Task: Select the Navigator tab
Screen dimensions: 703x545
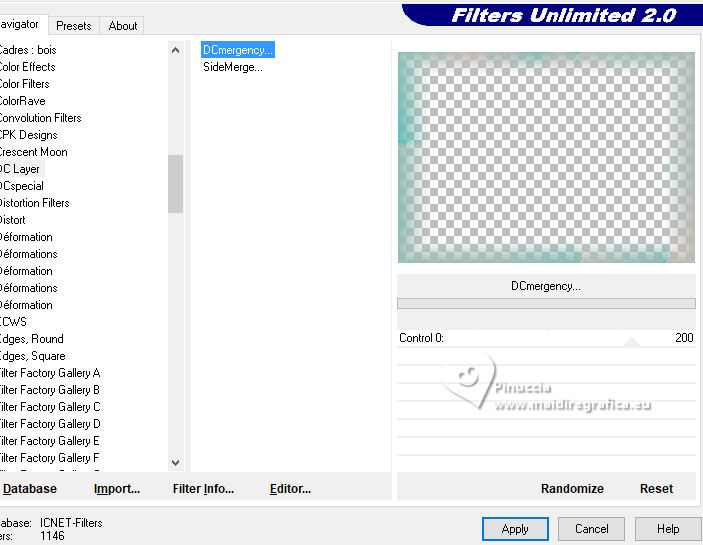Action: (20, 24)
